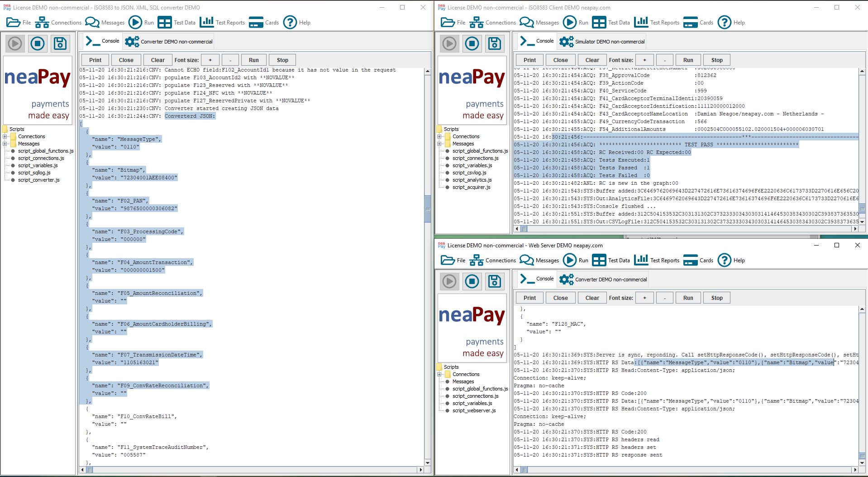Open the File menu in the Converter window
This screenshot has height=477, width=868.
click(19, 22)
